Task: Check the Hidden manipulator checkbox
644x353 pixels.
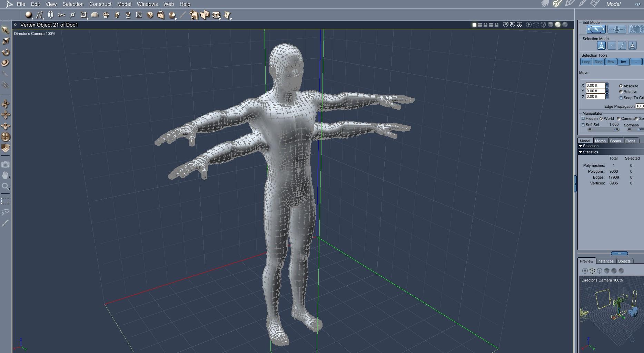Action: click(583, 118)
